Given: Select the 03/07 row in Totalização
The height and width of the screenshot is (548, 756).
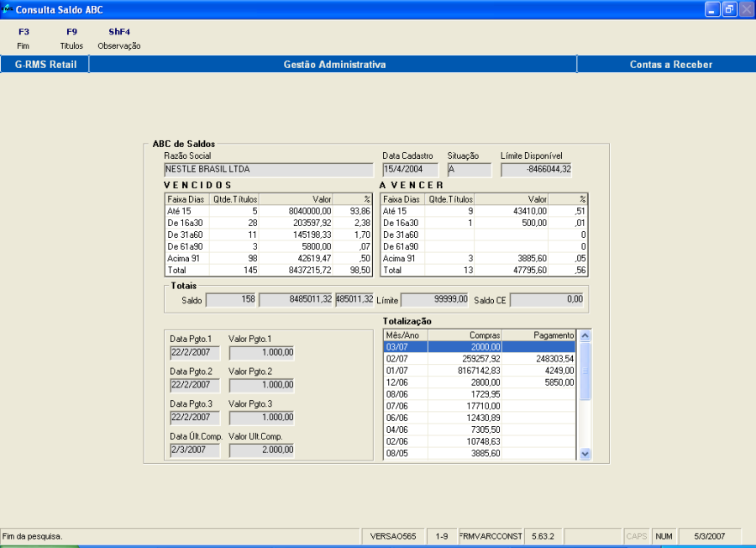Looking at the screenshot, I should point(479,346).
